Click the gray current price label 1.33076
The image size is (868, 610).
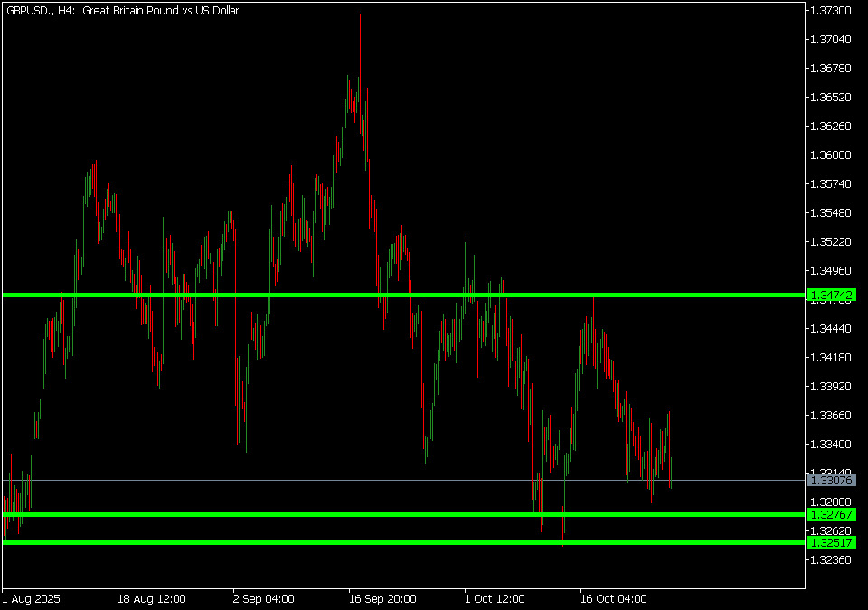[x=832, y=481]
